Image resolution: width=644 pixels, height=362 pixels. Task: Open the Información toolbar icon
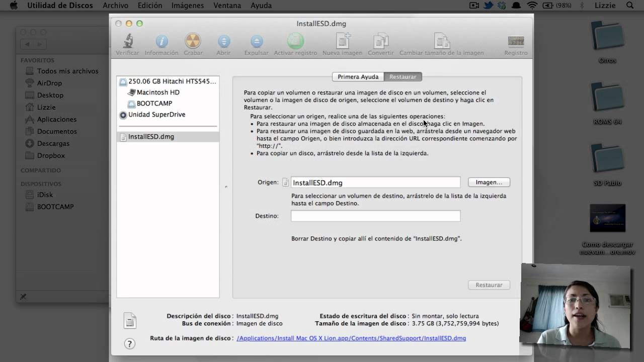point(162,41)
